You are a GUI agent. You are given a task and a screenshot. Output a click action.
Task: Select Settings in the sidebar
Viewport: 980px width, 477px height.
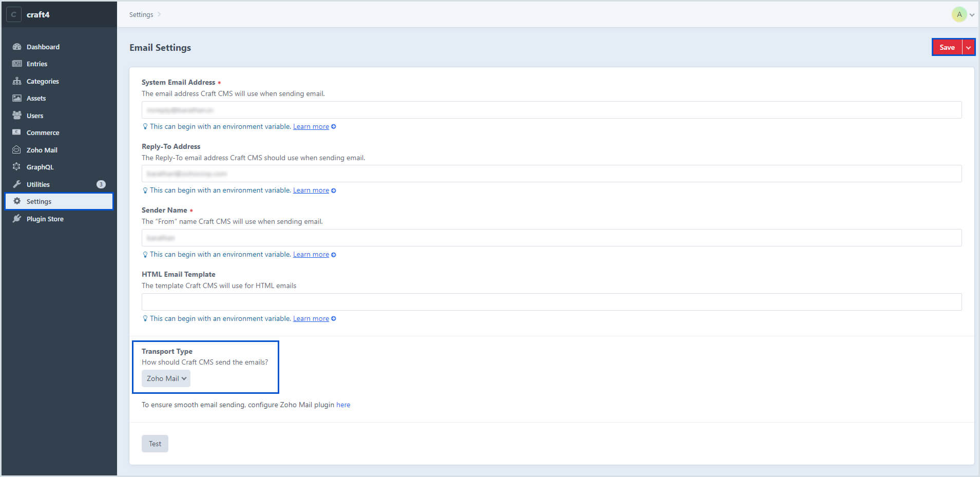[x=59, y=201]
